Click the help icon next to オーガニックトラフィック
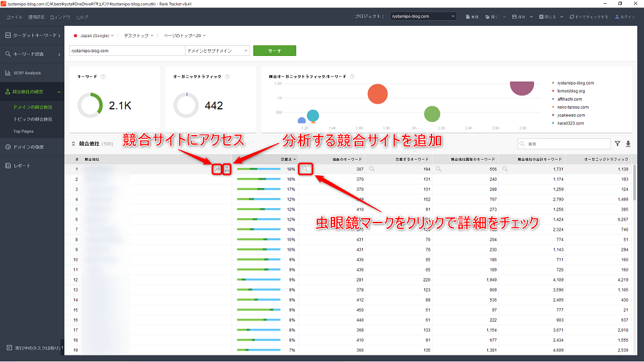Screen dimensions: 644x362 [x=227, y=77]
